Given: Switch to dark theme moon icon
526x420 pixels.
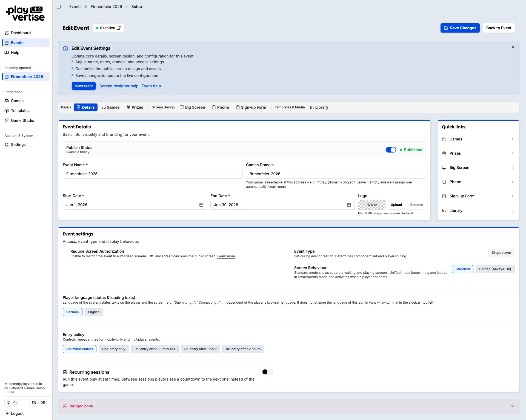Looking at the screenshot, I should pyautogui.click(x=15, y=403).
